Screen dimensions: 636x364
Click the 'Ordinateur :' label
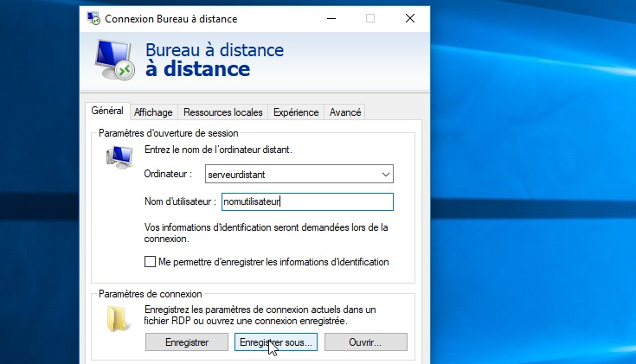pos(168,174)
